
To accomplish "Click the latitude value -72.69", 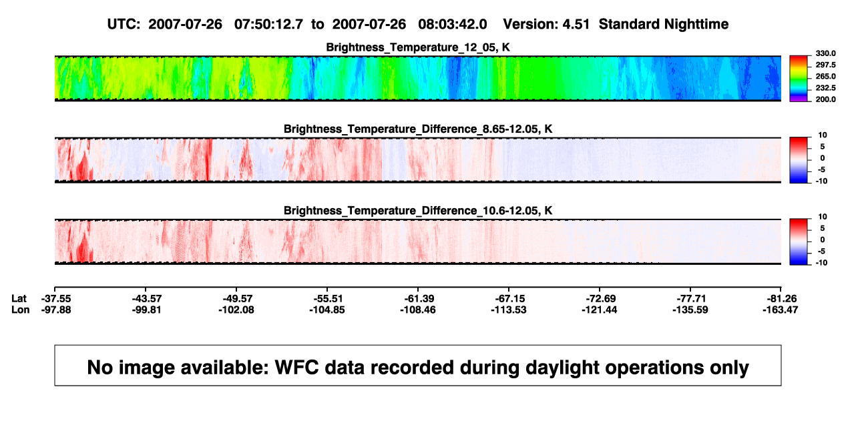I will [x=600, y=298].
